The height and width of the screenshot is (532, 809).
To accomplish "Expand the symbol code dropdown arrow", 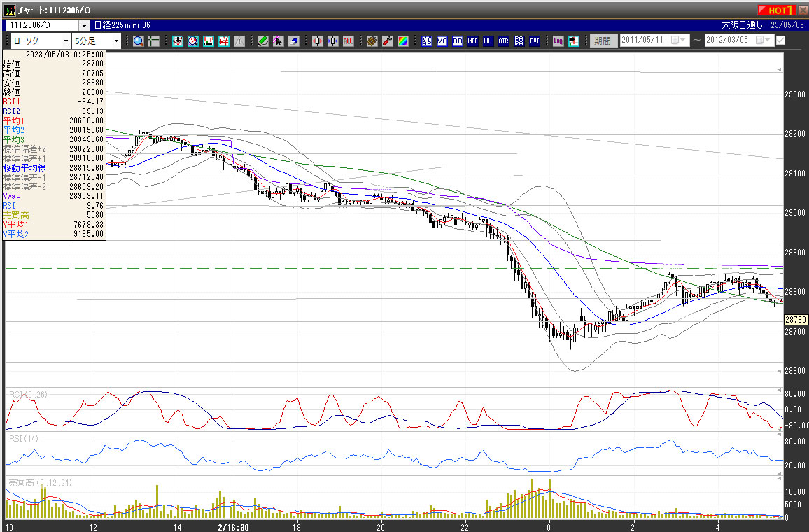I will pos(84,25).
